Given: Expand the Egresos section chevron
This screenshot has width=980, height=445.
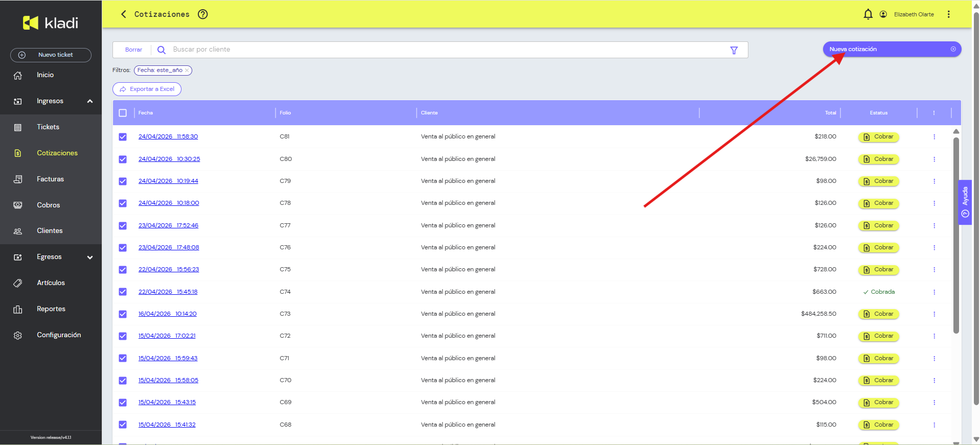Looking at the screenshot, I should (x=90, y=257).
